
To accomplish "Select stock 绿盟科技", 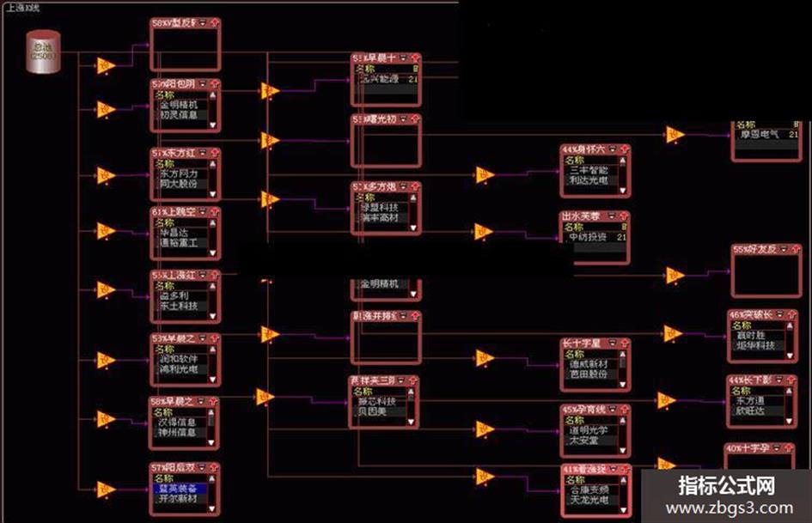I will (380, 207).
